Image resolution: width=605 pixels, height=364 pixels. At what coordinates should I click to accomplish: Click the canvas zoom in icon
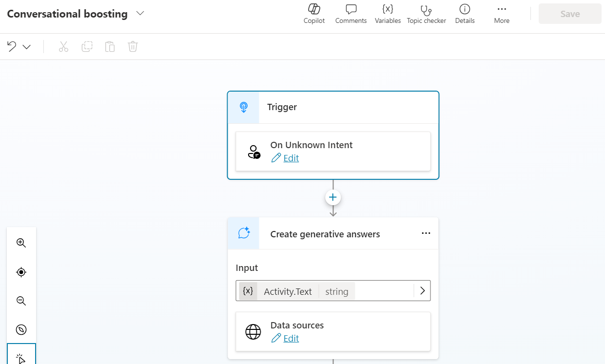[x=21, y=243]
